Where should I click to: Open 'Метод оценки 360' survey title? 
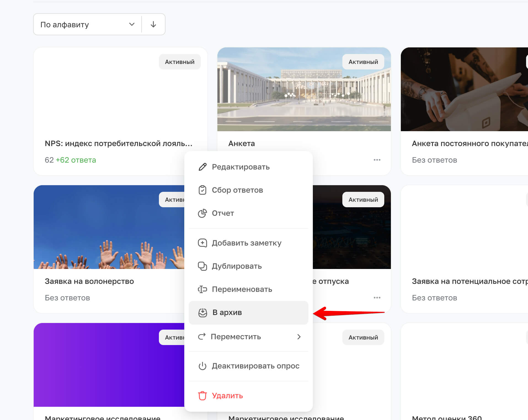[x=447, y=418]
